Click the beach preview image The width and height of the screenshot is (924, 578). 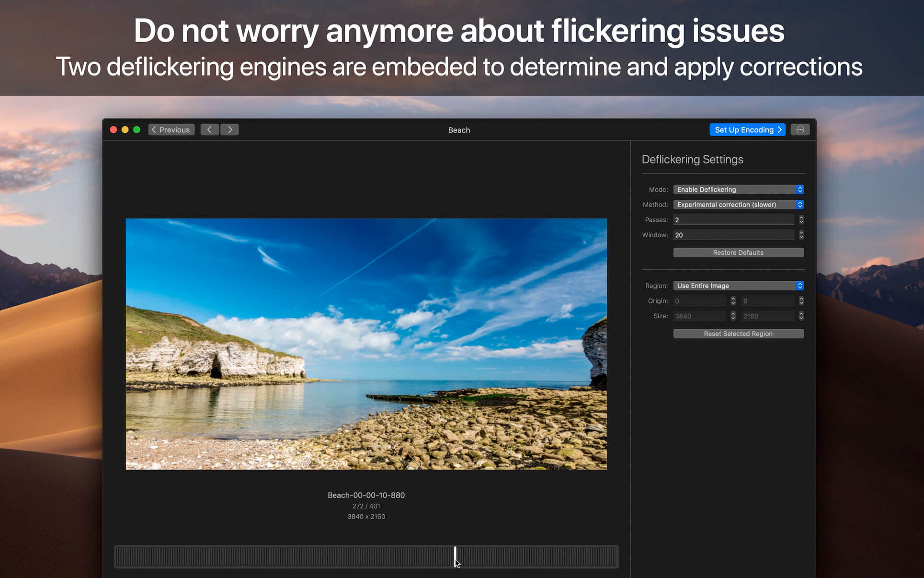click(x=366, y=344)
